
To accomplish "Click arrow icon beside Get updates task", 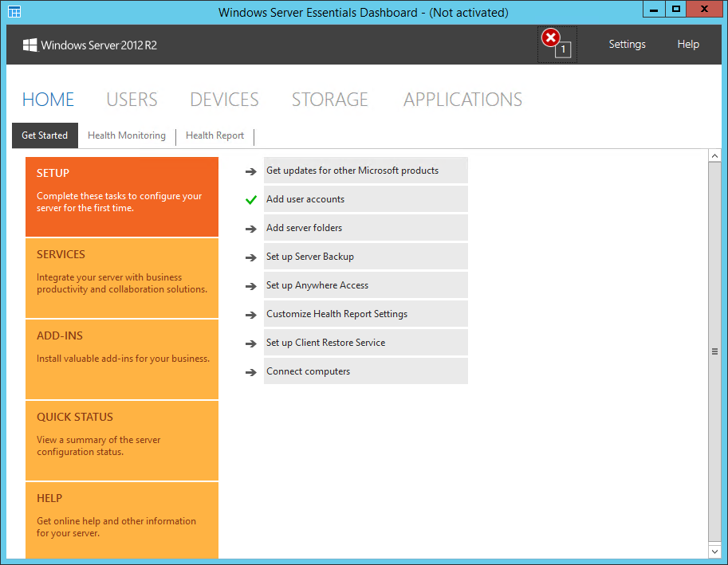I will pyautogui.click(x=250, y=171).
